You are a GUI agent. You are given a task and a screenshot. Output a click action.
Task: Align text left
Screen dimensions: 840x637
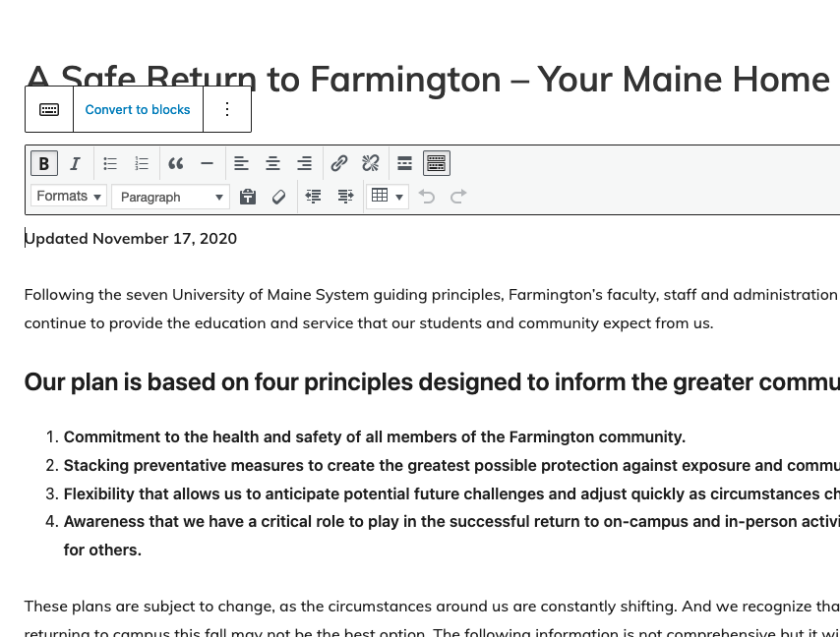pyautogui.click(x=241, y=163)
